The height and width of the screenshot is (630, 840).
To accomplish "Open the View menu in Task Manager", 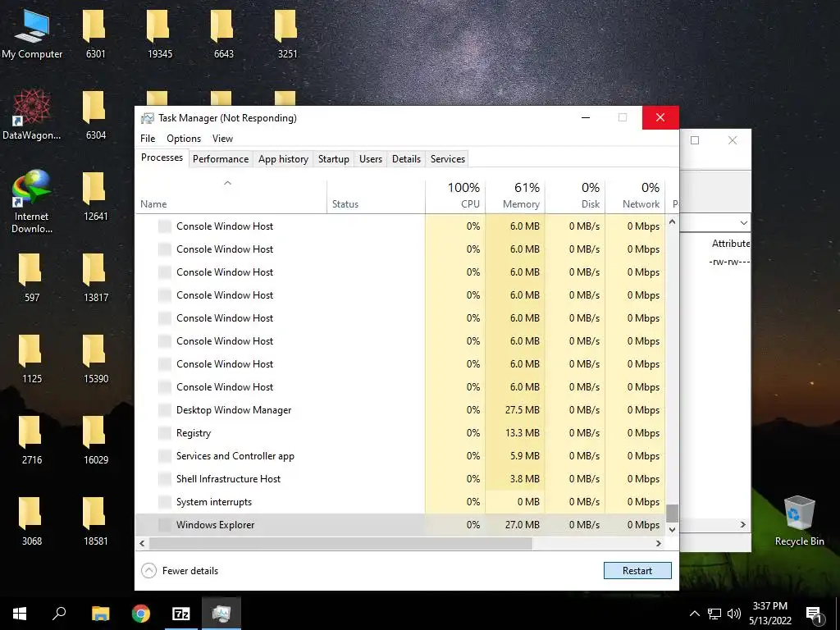I will pos(222,138).
